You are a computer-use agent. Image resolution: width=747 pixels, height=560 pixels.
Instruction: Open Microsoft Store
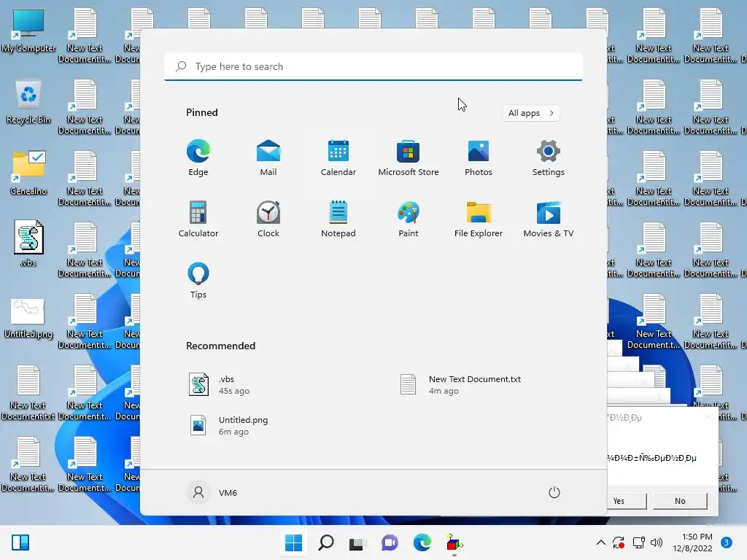pyautogui.click(x=409, y=157)
